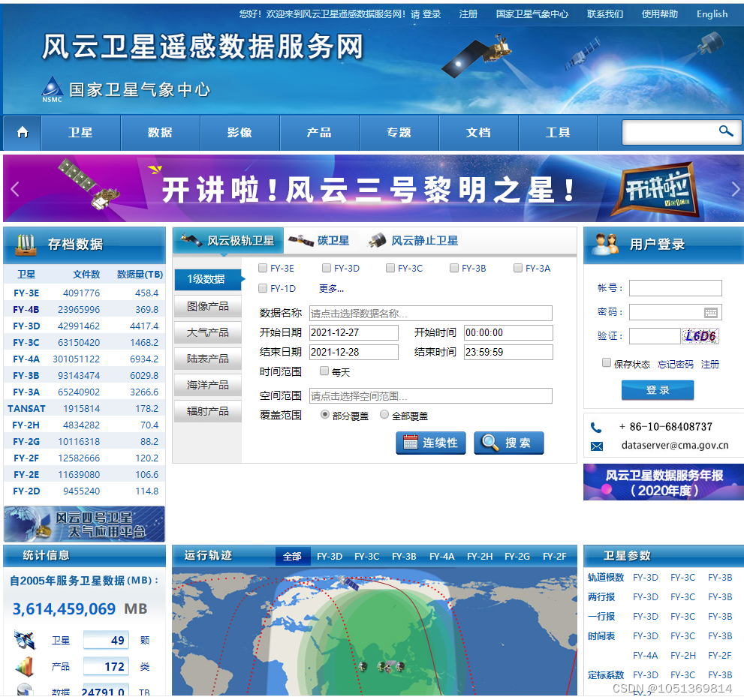This screenshot has width=744, height=700.
Task: Select the 辐射产品 category tab
Action: pyautogui.click(x=208, y=411)
